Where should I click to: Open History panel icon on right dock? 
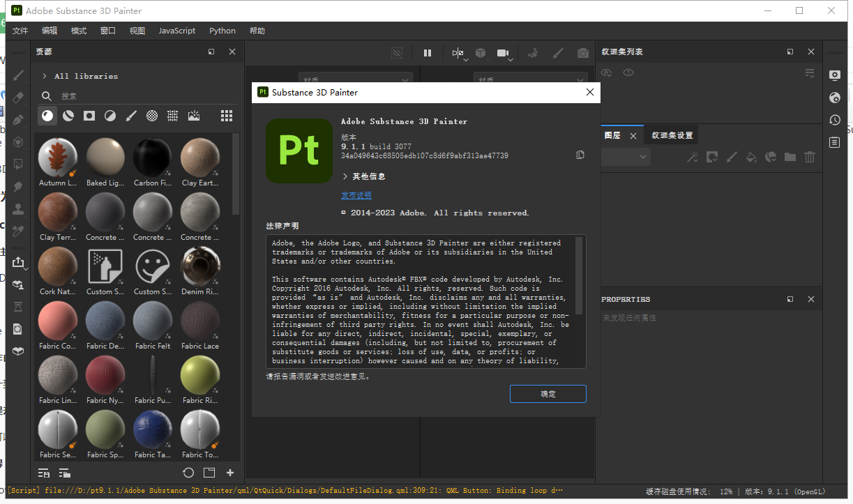click(835, 120)
